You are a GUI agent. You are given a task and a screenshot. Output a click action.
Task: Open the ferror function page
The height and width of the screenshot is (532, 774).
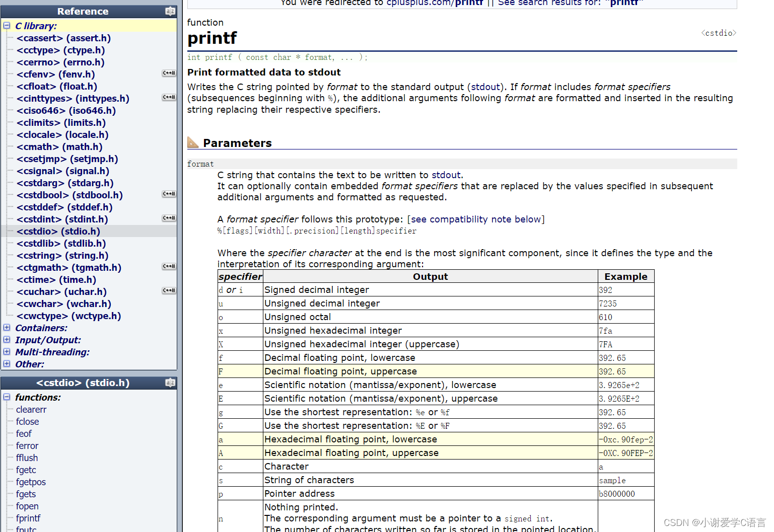(27, 446)
